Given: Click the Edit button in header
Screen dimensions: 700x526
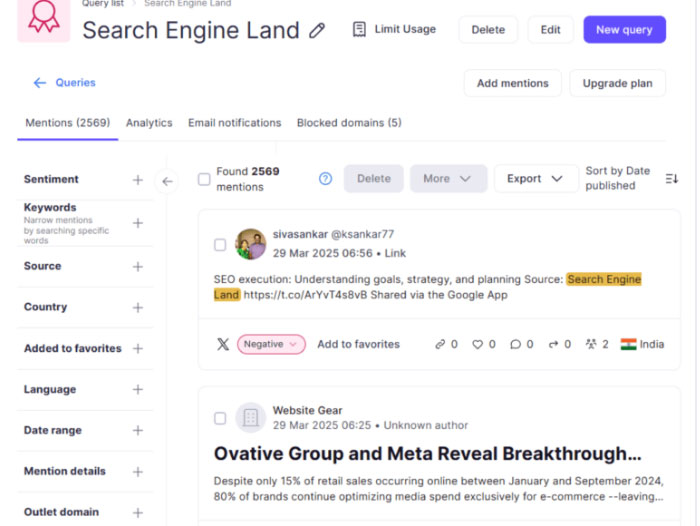Looking at the screenshot, I should point(550,29).
